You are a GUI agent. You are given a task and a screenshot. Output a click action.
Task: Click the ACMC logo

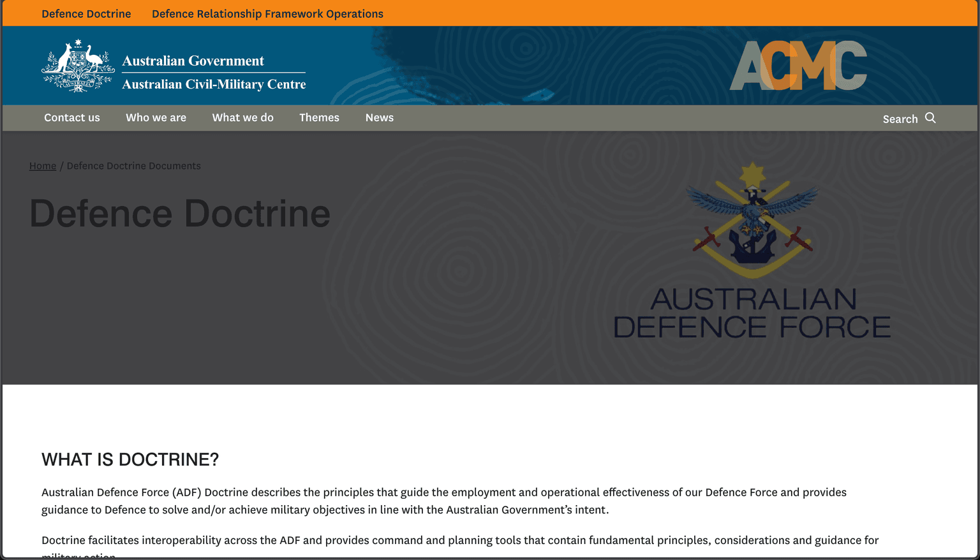[798, 64]
